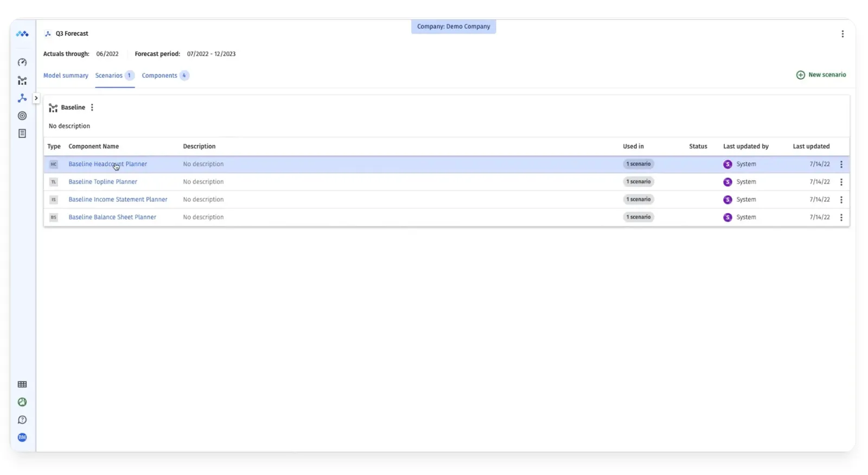Click '1 scenario' badge in Headcount Planner row

638,164
